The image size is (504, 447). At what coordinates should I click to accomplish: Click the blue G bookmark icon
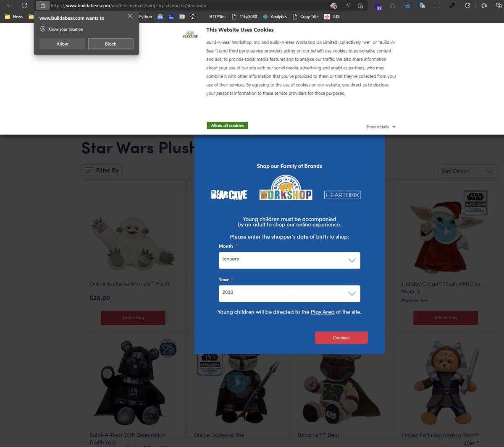160,17
